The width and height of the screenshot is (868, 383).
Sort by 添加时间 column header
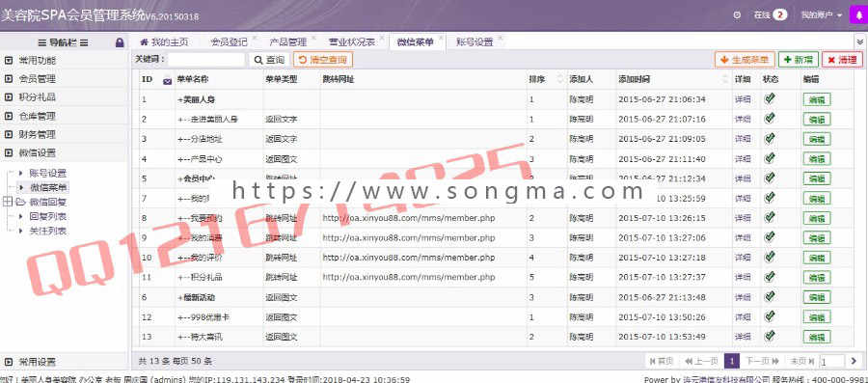coord(674,80)
